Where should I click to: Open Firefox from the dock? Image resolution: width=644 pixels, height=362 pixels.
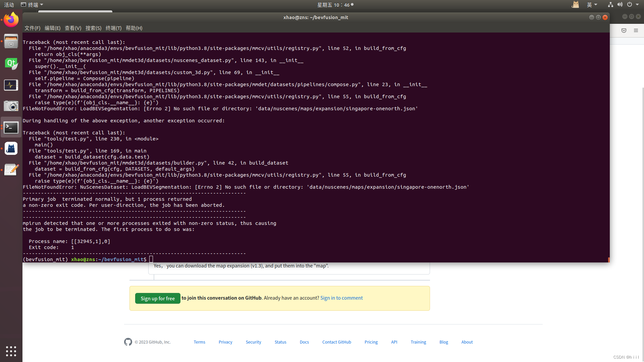(x=11, y=20)
